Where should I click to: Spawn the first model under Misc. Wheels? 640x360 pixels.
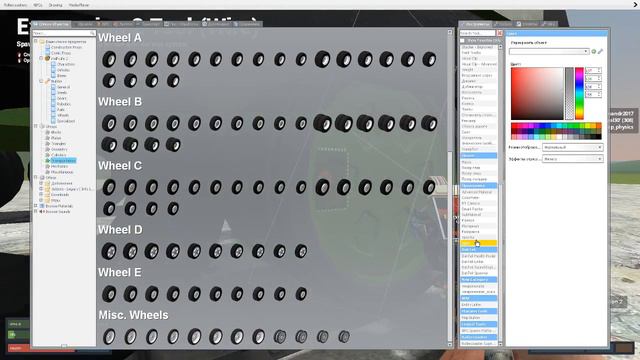click(x=109, y=337)
